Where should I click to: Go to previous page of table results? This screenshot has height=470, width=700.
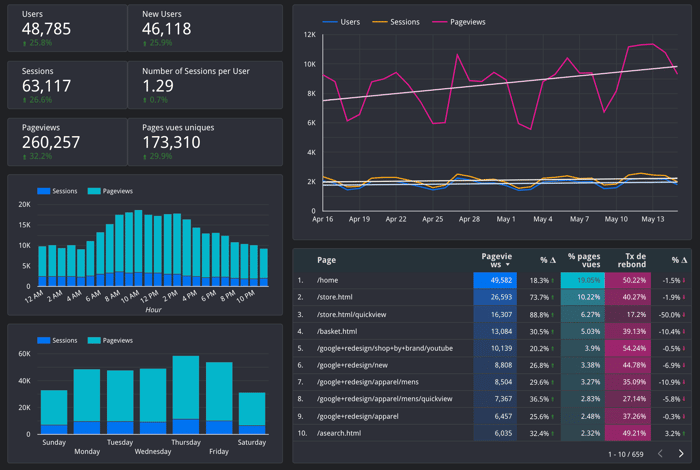click(x=660, y=453)
